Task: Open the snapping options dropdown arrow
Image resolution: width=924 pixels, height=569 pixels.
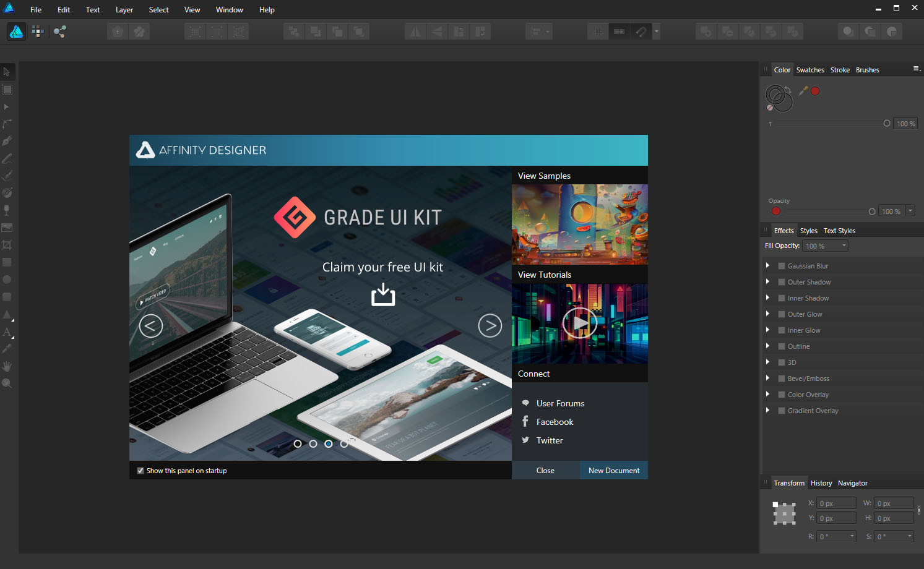Action: tap(657, 32)
